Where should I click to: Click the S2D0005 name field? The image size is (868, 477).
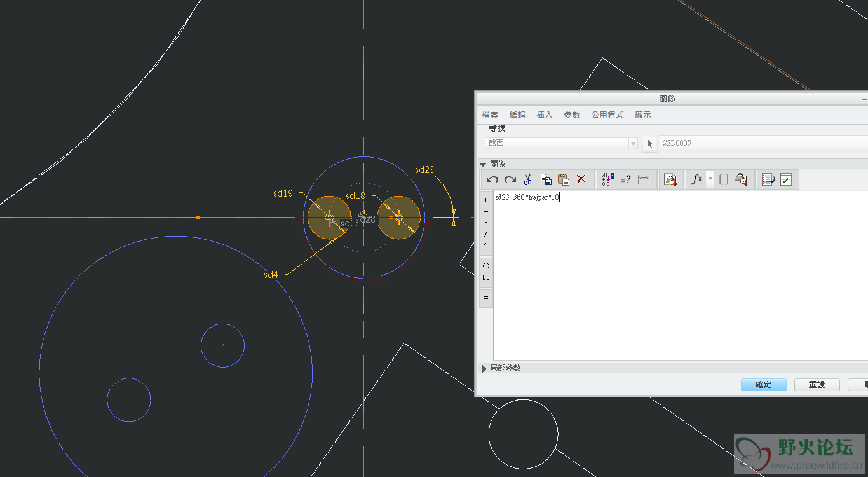pos(763,144)
